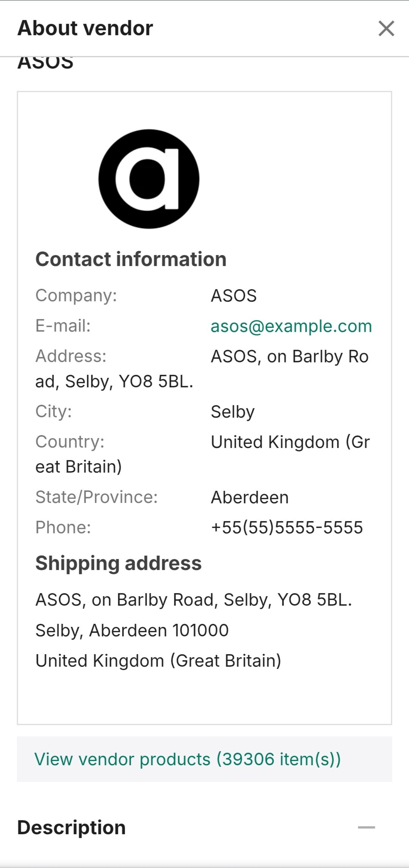Click the Selby, Aberdeen 101000 line
Screen dimensions: 409x868
(x=132, y=630)
